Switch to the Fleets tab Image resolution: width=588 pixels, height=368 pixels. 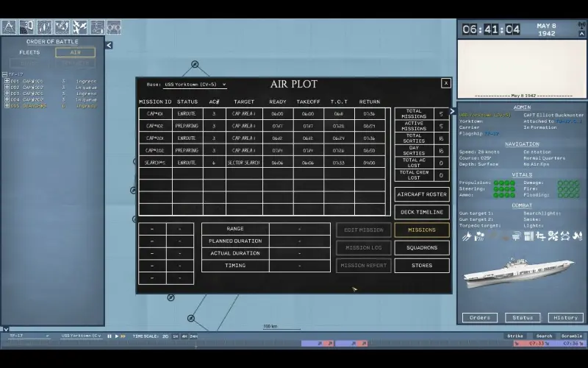coord(29,53)
